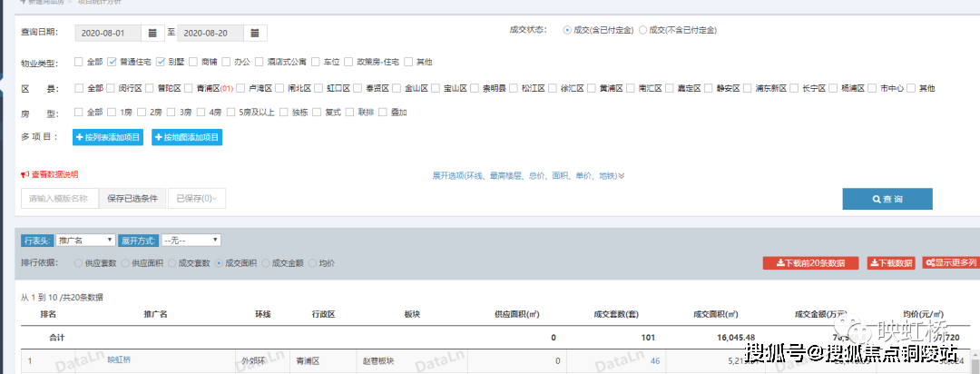Select 成交(含已付定金) radio option
The height and width of the screenshot is (374, 980).
pos(567,30)
